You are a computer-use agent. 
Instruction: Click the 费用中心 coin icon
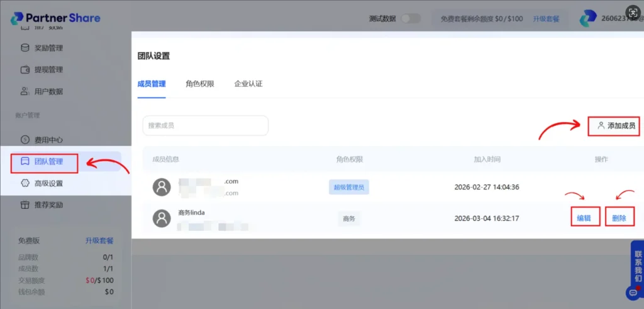coord(25,140)
